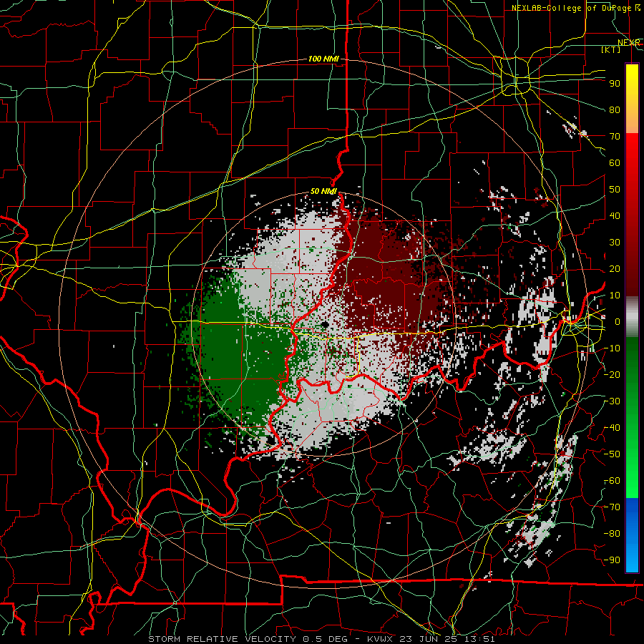Click the "100 NMI" range ring label

323,59
